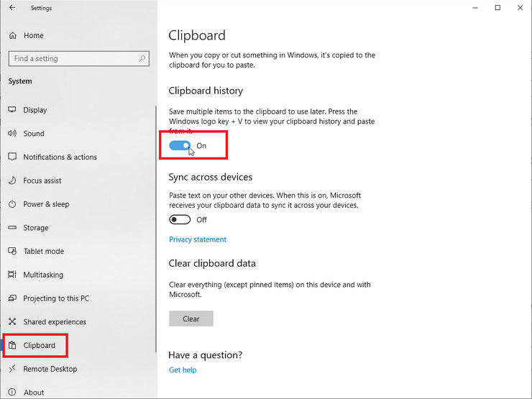Click the Get help link

point(183,370)
